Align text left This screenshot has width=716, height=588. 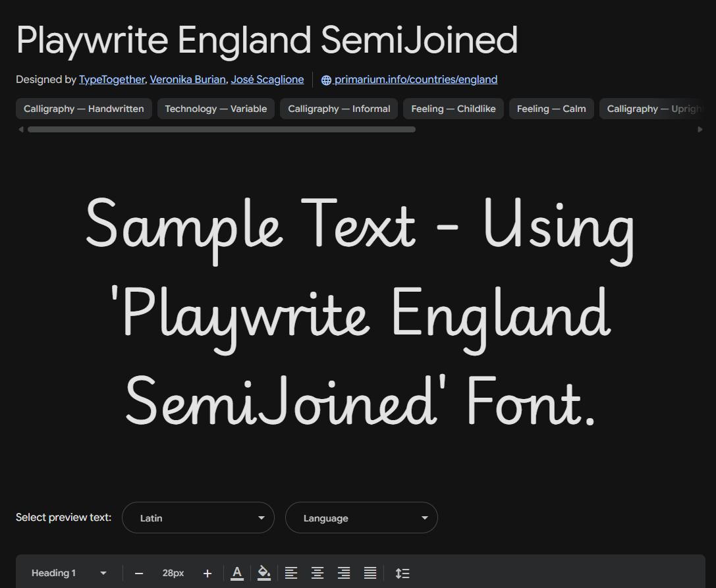291,573
